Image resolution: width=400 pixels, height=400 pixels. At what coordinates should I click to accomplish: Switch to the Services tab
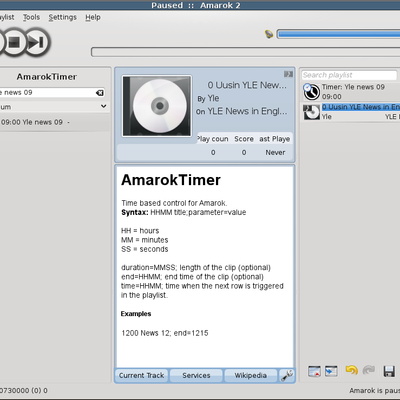[196, 376]
